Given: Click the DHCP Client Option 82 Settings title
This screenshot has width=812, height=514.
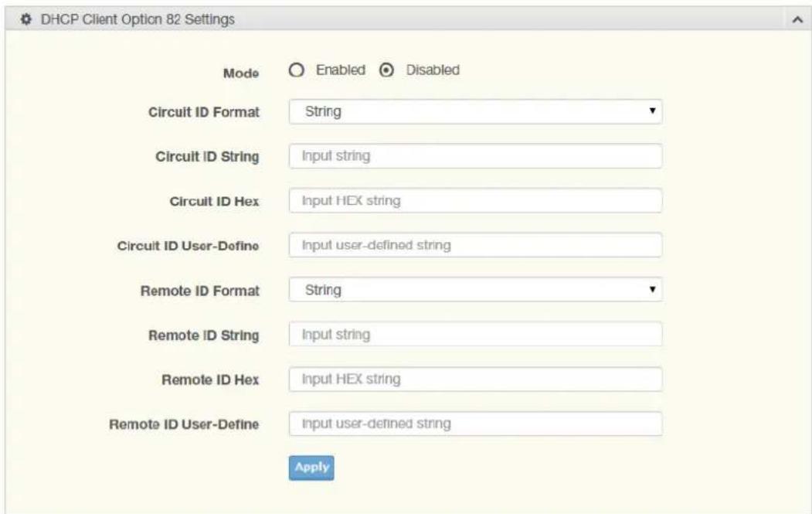Looking at the screenshot, I should (x=138, y=19).
